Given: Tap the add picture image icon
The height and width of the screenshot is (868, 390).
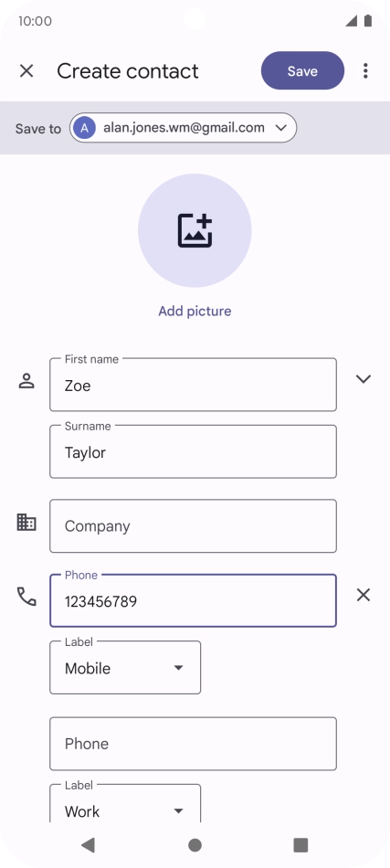Looking at the screenshot, I should coord(195,230).
